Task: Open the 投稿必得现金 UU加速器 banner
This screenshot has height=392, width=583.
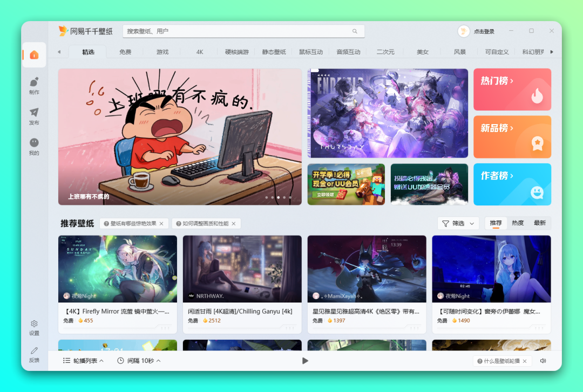Action: pyautogui.click(x=430, y=184)
